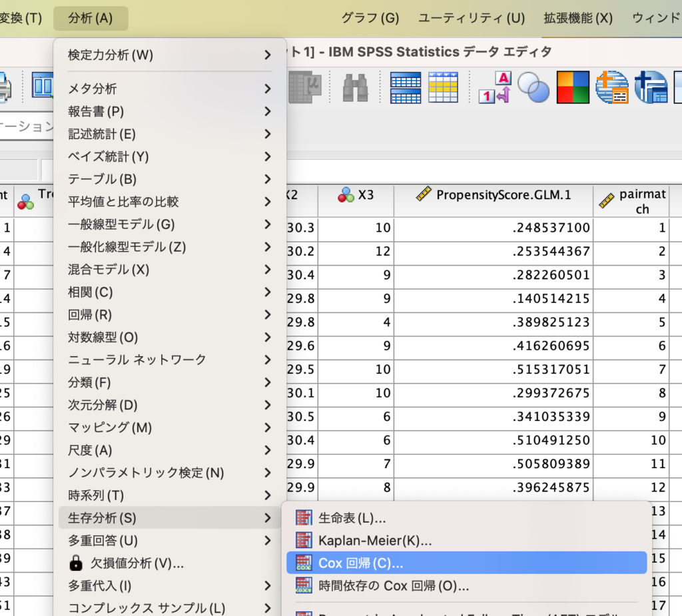Open the 変換 (T) menu
The image size is (682, 616).
tap(21, 18)
